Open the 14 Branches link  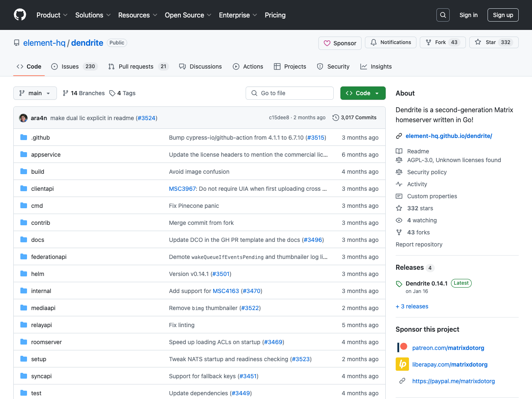pyautogui.click(x=84, y=93)
